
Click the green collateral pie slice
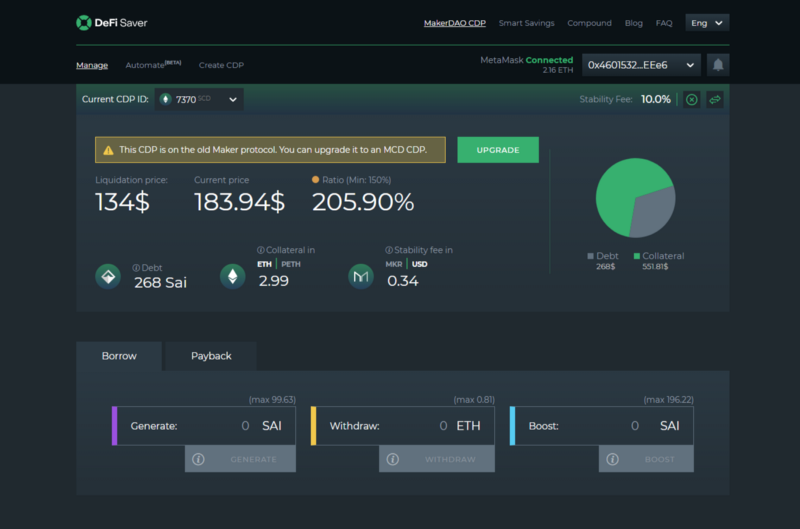pos(620,191)
